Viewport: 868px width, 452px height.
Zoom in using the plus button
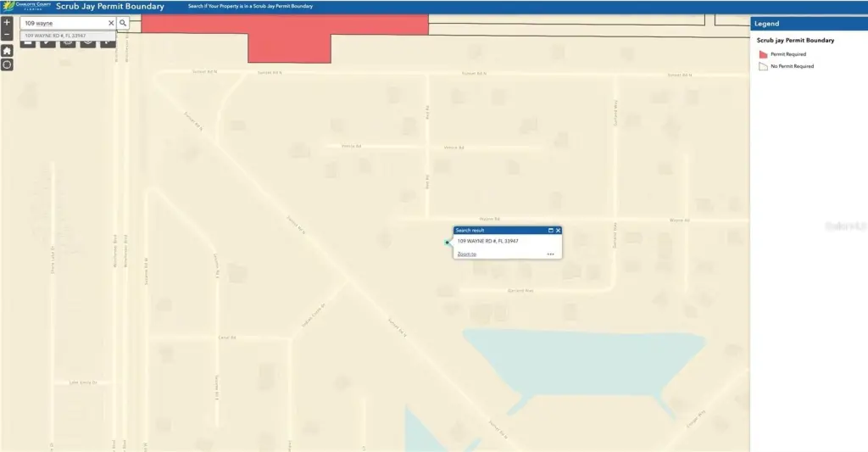(x=7, y=23)
